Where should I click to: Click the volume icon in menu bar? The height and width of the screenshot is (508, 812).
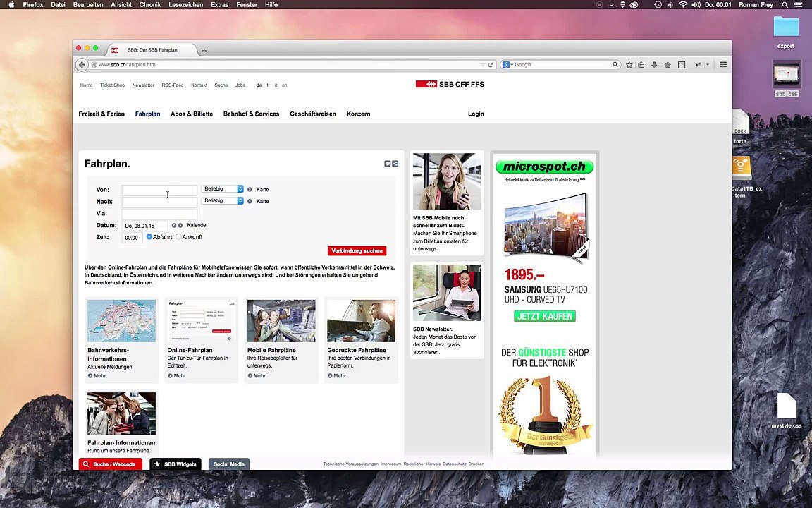pyautogui.click(x=696, y=5)
